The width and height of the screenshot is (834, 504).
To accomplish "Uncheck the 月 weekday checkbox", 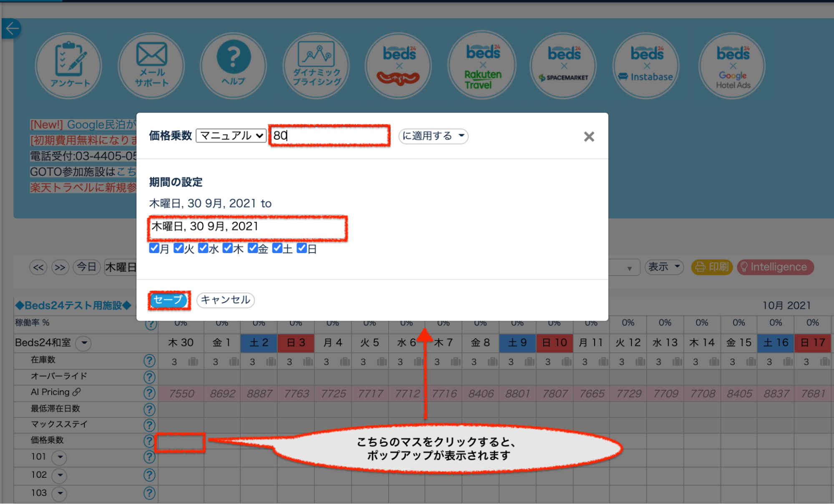I will (x=154, y=248).
